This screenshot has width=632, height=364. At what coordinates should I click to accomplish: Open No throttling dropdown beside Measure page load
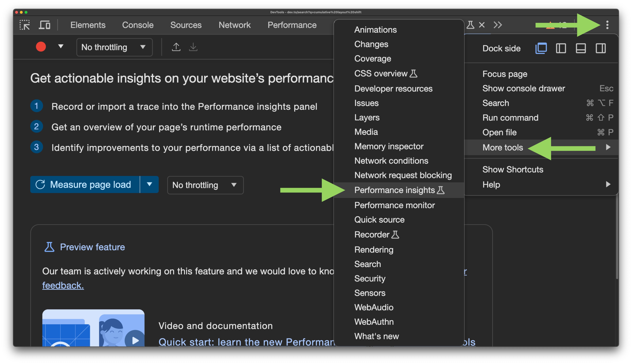point(205,185)
